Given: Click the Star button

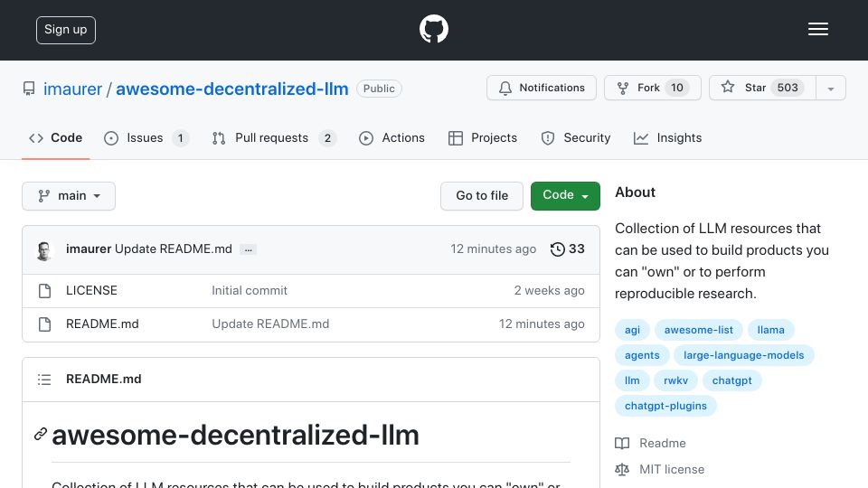Looking at the screenshot, I should [763, 88].
